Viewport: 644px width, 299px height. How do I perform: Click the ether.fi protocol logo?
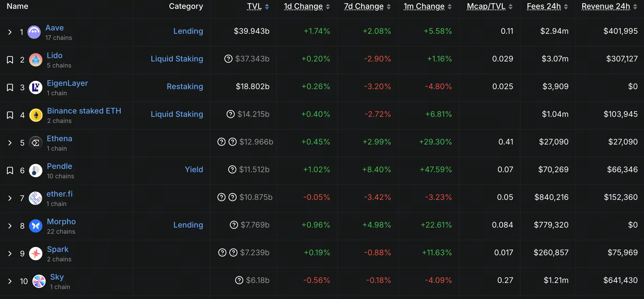(35, 198)
